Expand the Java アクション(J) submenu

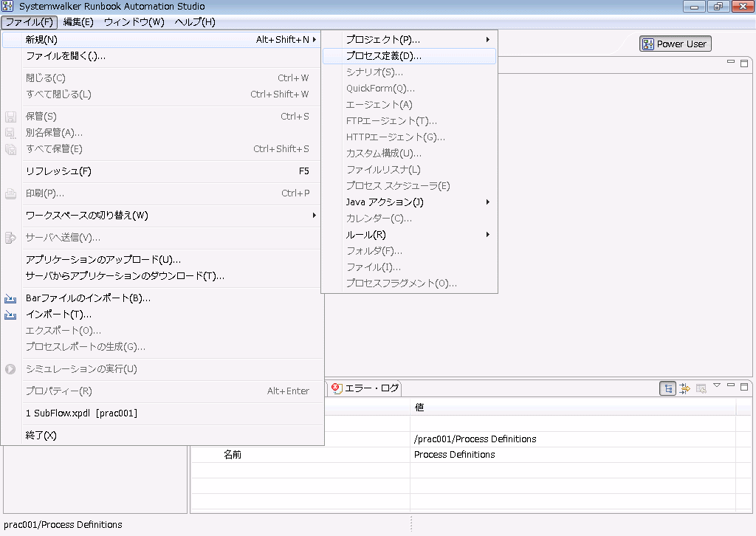409,202
